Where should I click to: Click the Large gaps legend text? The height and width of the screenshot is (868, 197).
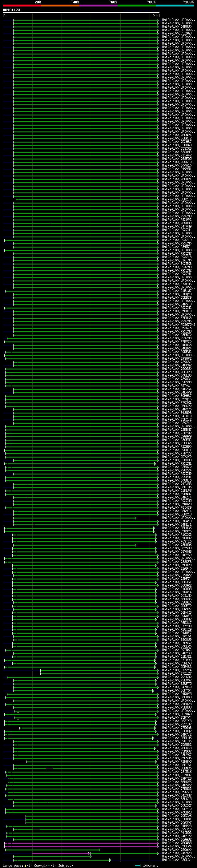38,865
